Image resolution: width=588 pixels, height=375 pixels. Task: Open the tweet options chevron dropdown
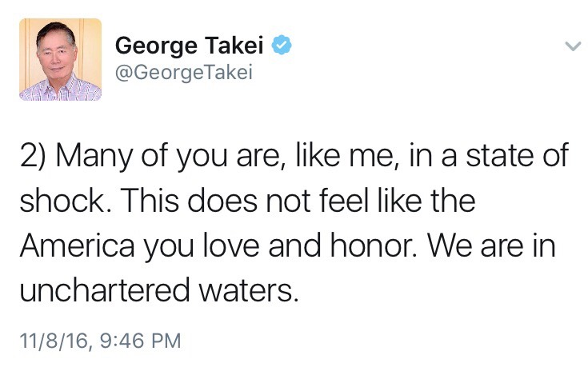tap(570, 46)
